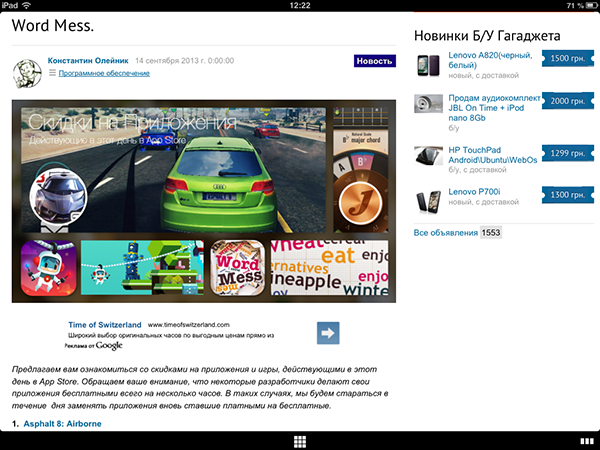The width and height of the screenshot is (600, 450).
Task: Click the 1300 грн. price tag
Action: tap(568, 195)
